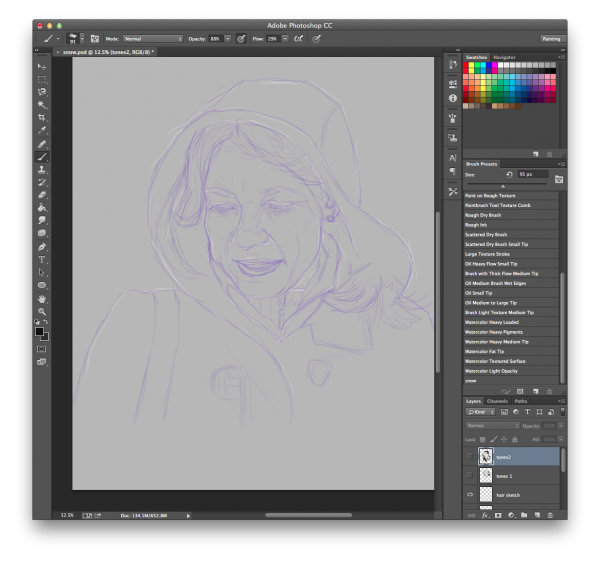Hide the hair sketch layer
This screenshot has width=600, height=563.
(470, 495)
